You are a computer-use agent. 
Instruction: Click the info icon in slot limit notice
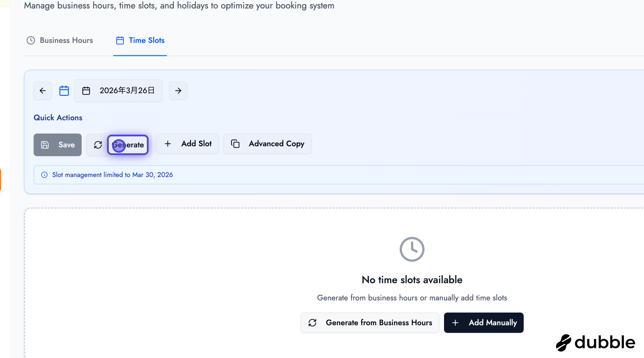(x=44, y=175)
